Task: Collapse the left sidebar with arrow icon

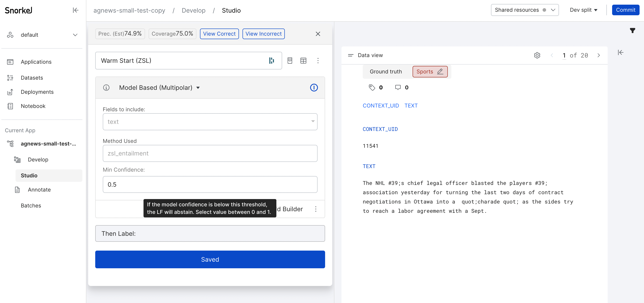Action: pyautogui.click(x=76, y=10)
